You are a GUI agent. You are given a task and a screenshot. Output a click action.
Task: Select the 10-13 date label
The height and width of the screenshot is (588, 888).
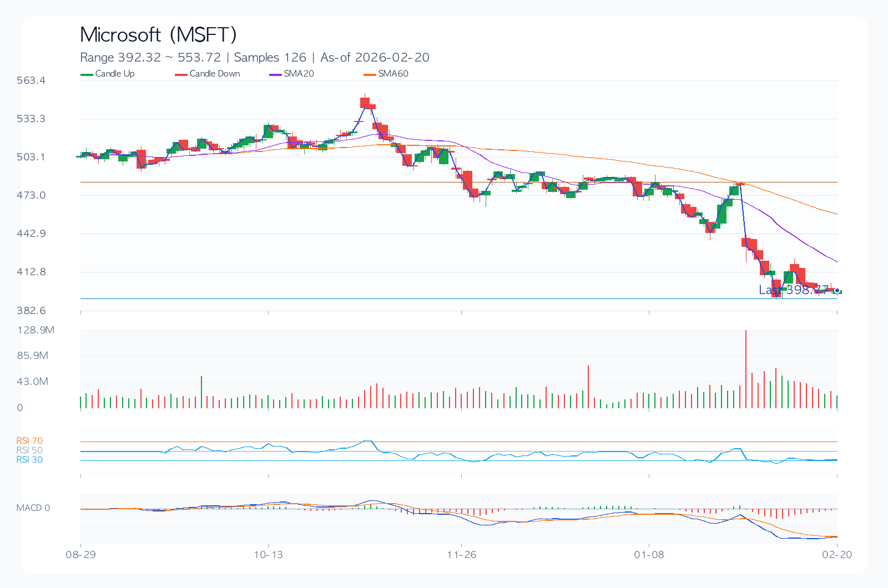268,555
